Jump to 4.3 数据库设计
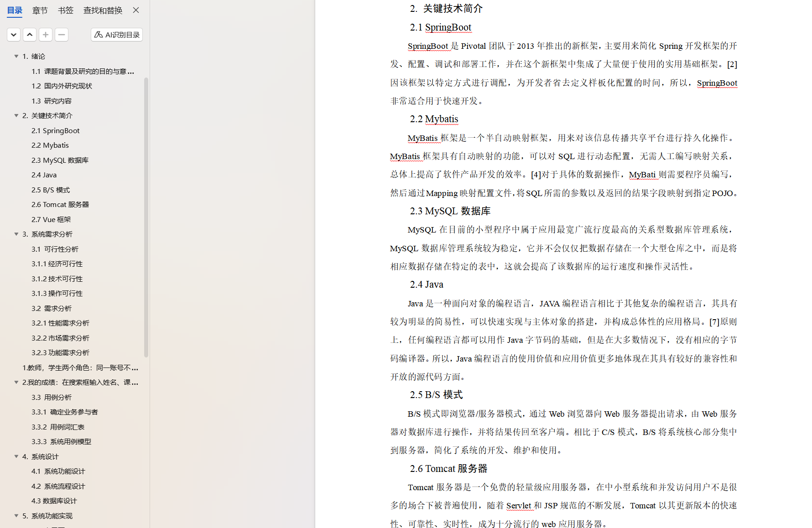 (x=54, y=501)
